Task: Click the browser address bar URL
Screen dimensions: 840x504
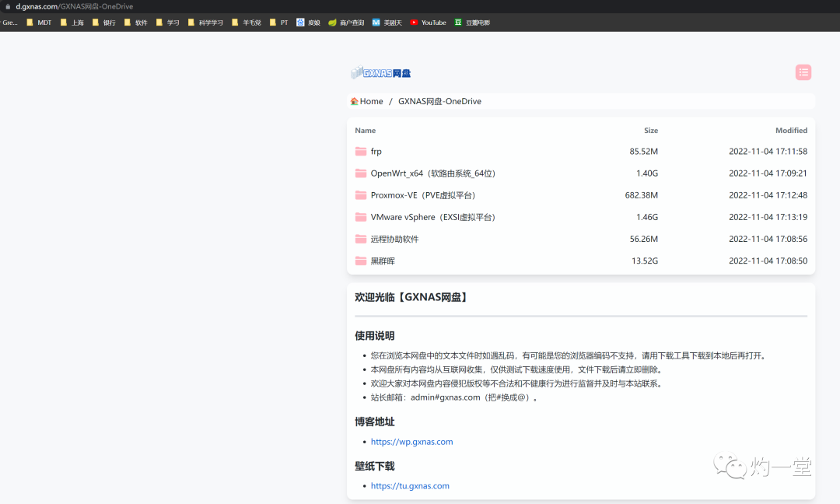Action: (x=74, y=6)
